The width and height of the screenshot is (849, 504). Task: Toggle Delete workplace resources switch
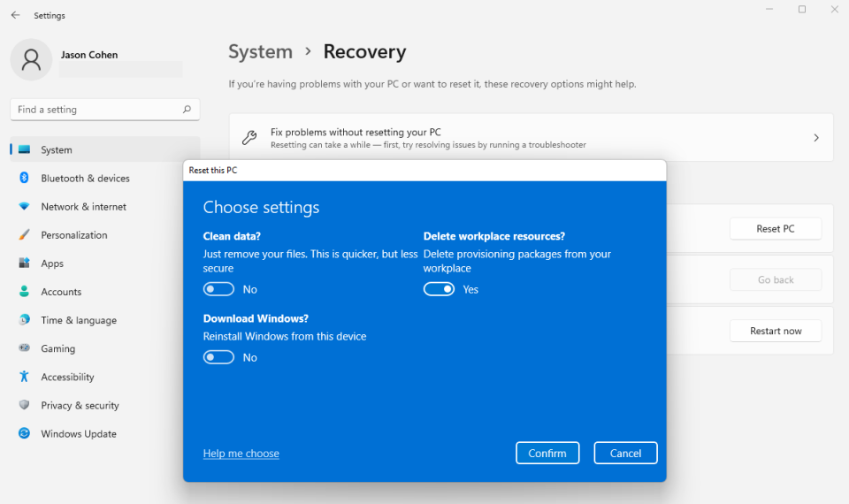point(439,289)
